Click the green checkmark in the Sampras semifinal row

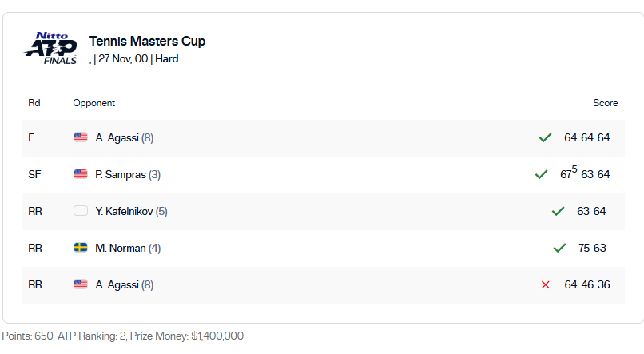coord(541,174)
